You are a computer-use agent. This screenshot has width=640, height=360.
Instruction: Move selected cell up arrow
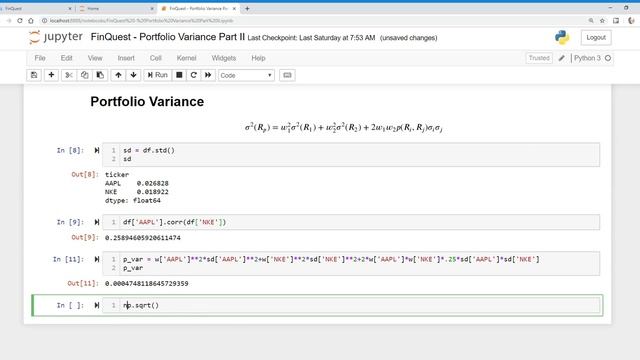[x=118, y=75]
